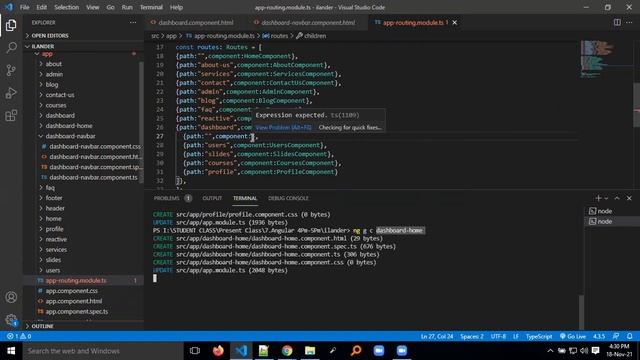
Task: Create a new terminal with plus icon
Action: pos(598,198)
